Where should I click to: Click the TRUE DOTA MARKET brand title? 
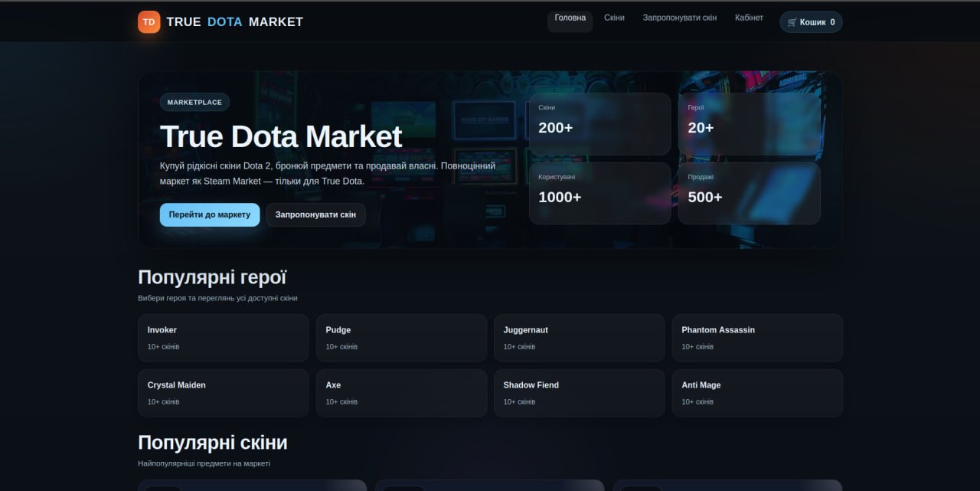[234, 22]
